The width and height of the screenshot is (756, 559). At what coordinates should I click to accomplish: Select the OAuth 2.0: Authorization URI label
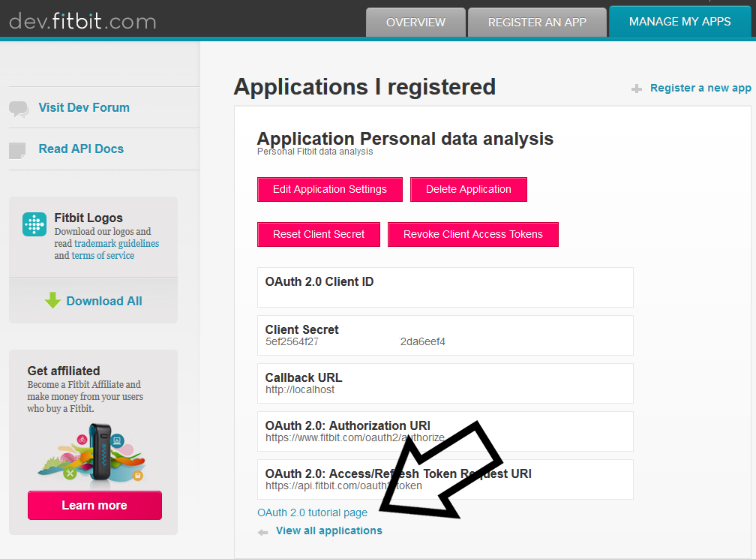coord(348,425)
